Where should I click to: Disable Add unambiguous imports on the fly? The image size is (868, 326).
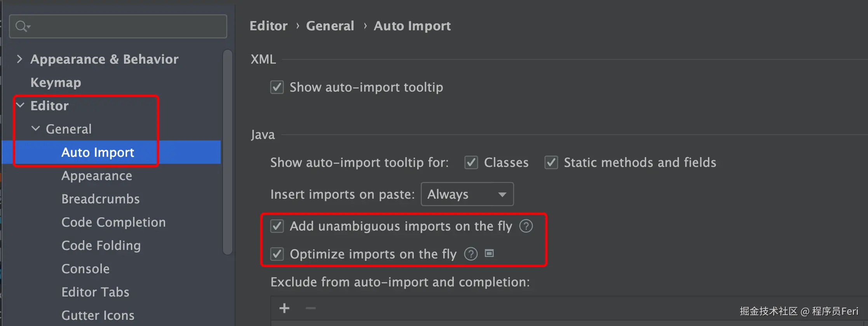(277, 226)
